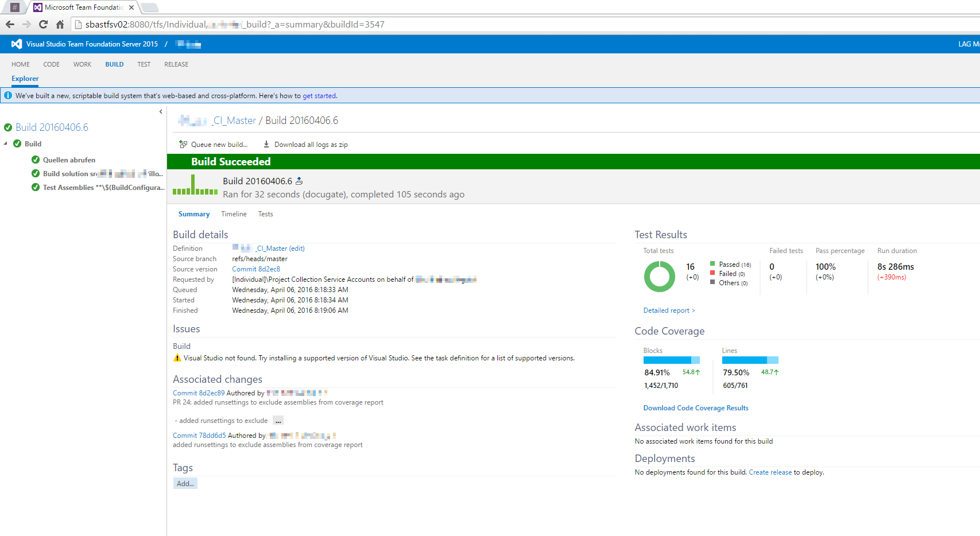Go back using the browser back arrow
Viewport: 980px width, 536px height.
10,24
